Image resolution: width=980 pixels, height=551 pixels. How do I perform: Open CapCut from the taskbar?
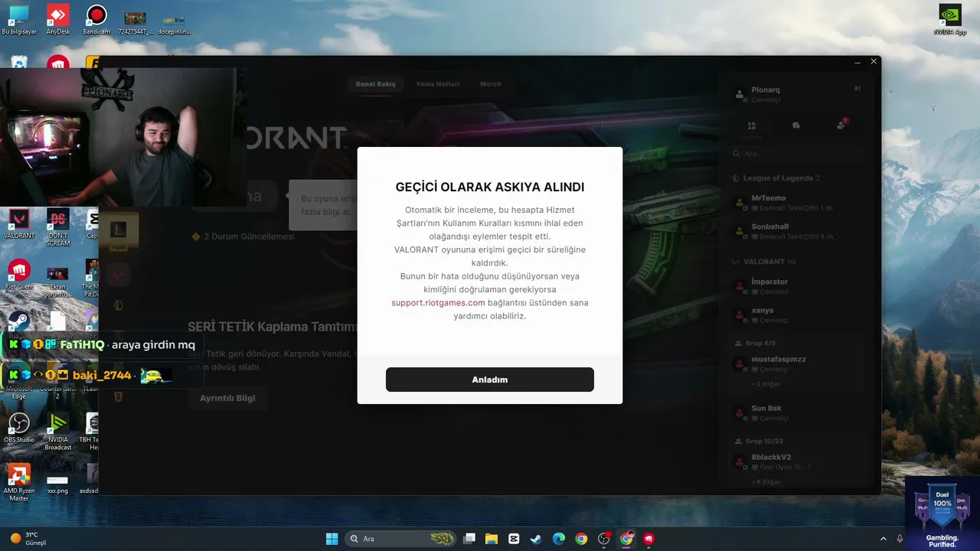(x=514, y=539)
